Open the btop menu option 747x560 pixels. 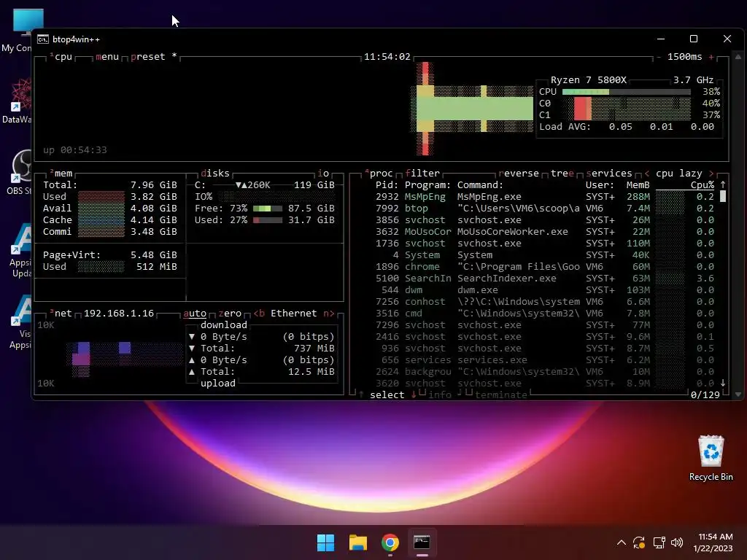pos(107,57)
